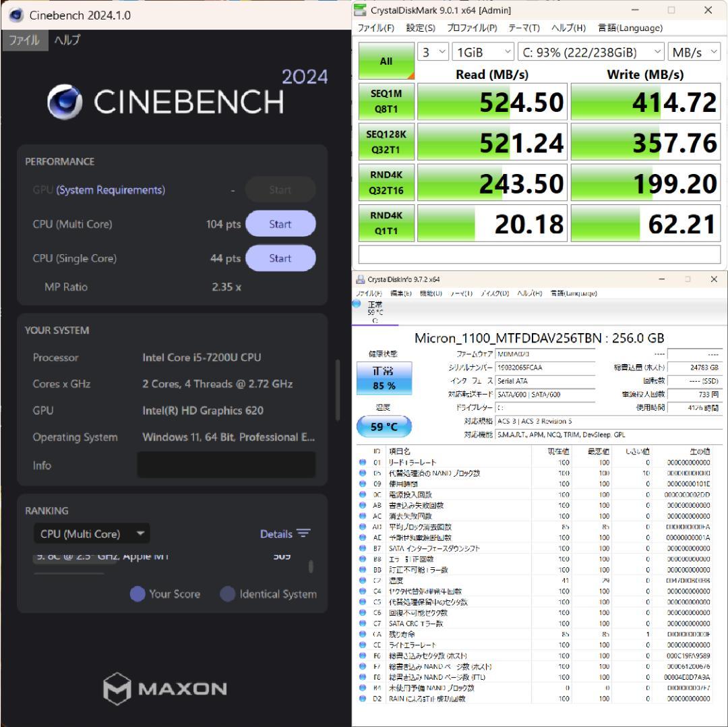728x727 pixels.
Task: Open the MB/s unit dropdown
Action: pos(694,53)
